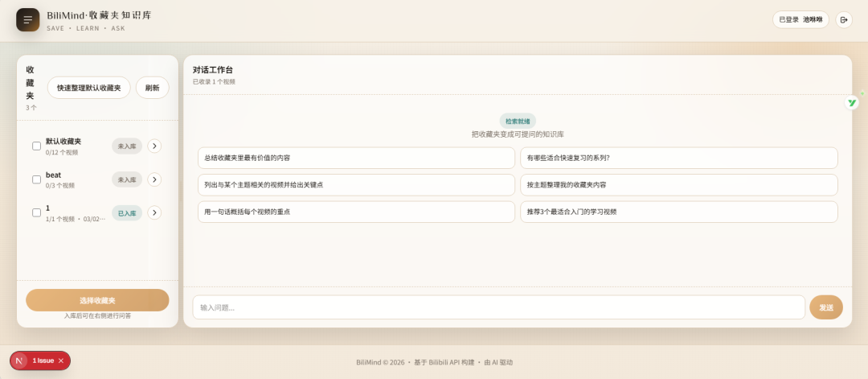Image resolution: width=868 pixels, height=379 pixels.
Task: Click the 已入库 status badge
Action: coord(127,212)
